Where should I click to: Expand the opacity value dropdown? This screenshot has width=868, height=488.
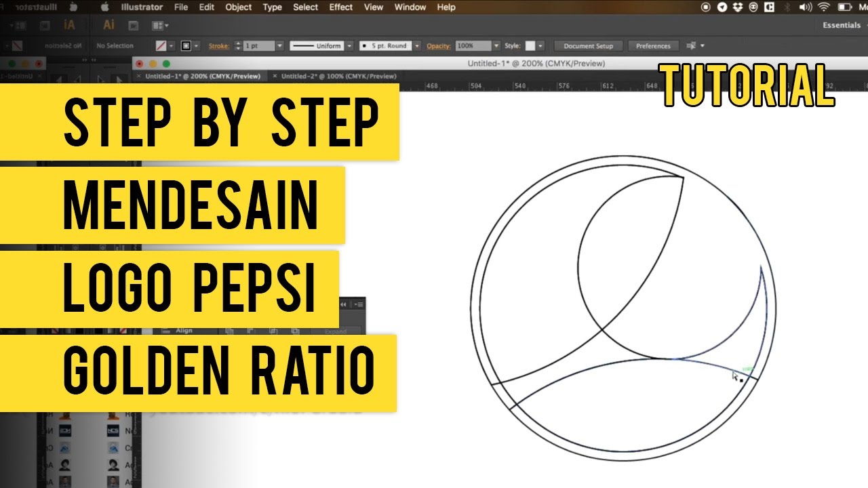coord(496,46)
